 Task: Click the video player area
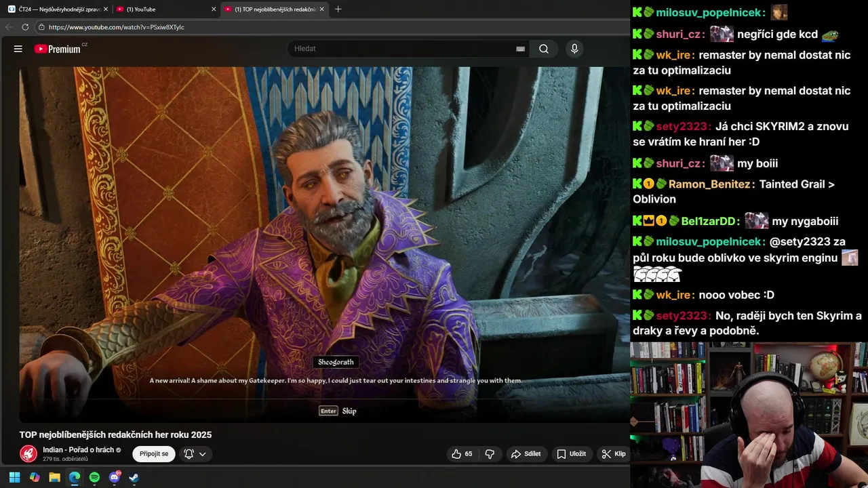click(x=324, y=244)
